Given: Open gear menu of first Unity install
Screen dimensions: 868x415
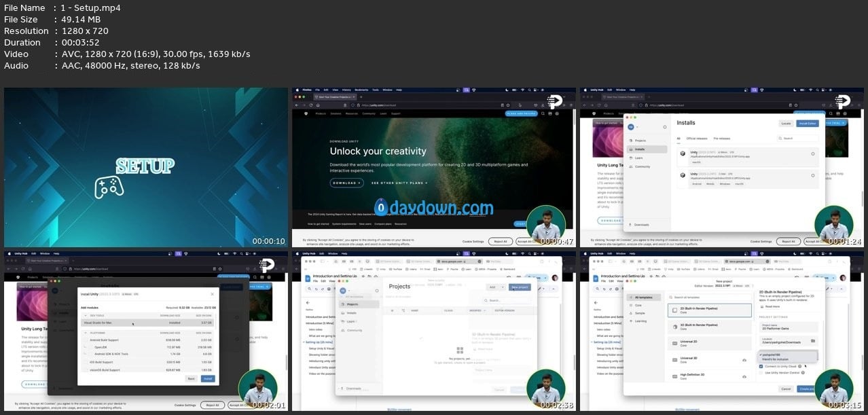Looking at the screenshot, I should click(x=813, y=154).
